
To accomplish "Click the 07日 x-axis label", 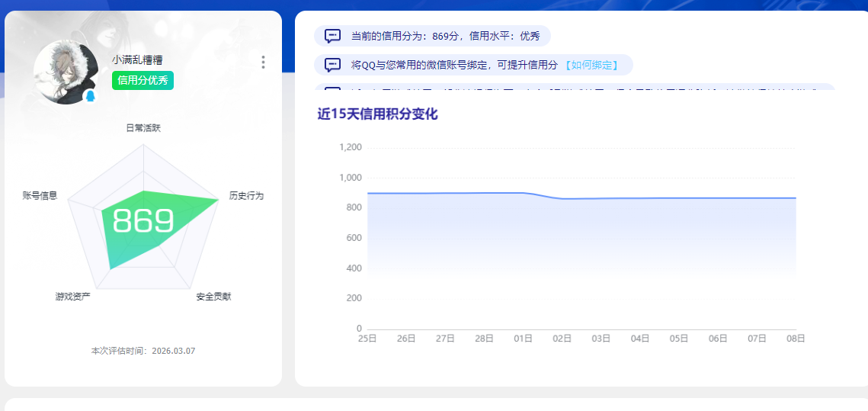I will pos(757,339).
